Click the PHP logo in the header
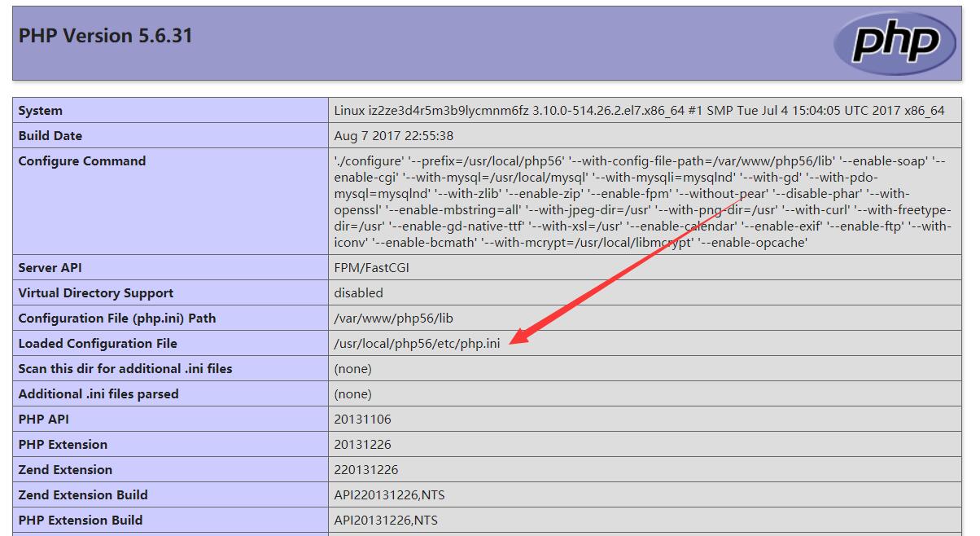980x536 pixels. 895,43
